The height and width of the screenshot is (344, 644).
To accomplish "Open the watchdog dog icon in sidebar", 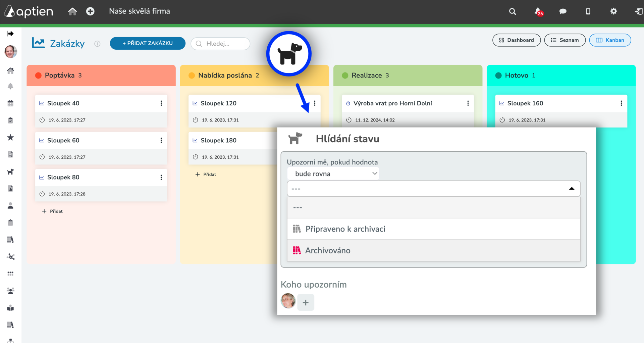I will [x=10, y=172].
